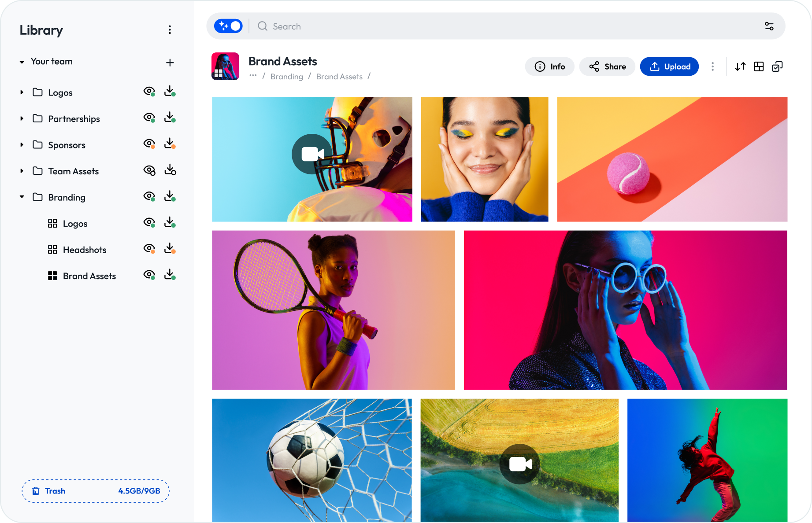The image size is (812, 523).
Task: Click download icon for Partnerships folder
Action: point(170,118)
